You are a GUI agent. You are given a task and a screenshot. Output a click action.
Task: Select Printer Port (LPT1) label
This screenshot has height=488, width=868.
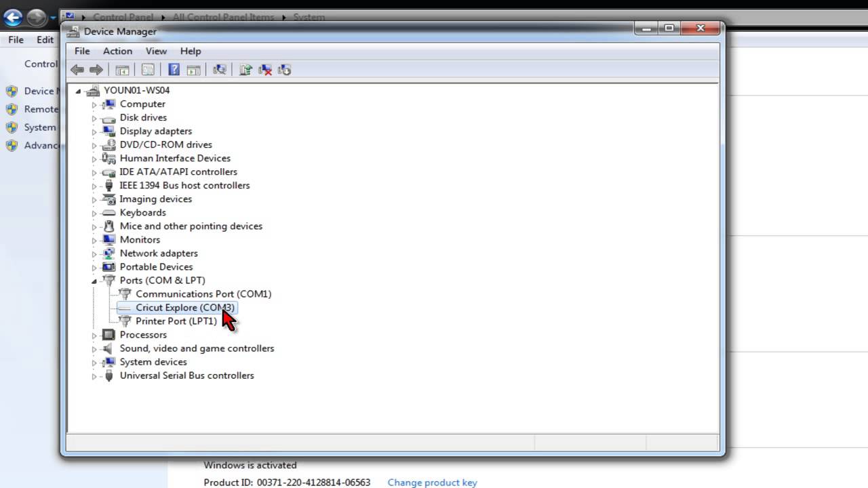[176, 321]
